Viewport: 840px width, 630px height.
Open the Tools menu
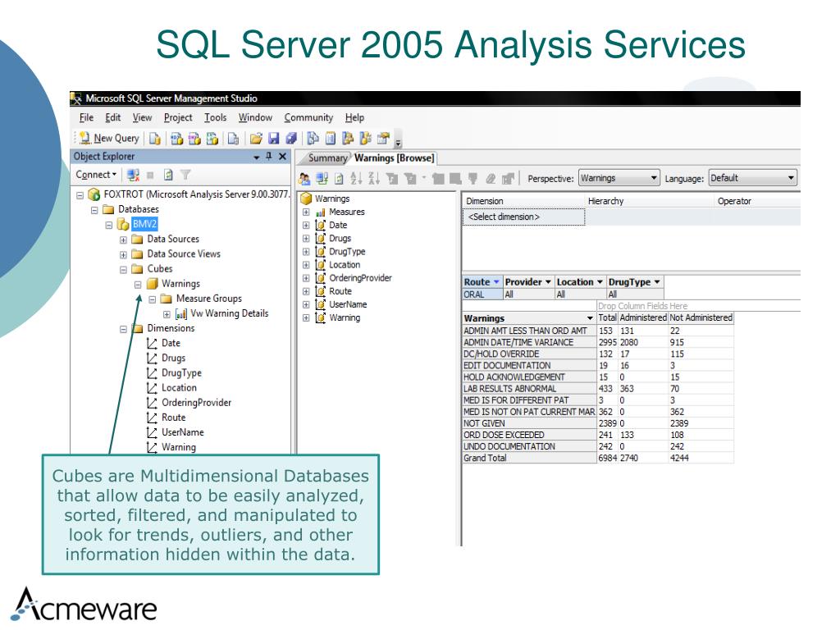[216, 117]
